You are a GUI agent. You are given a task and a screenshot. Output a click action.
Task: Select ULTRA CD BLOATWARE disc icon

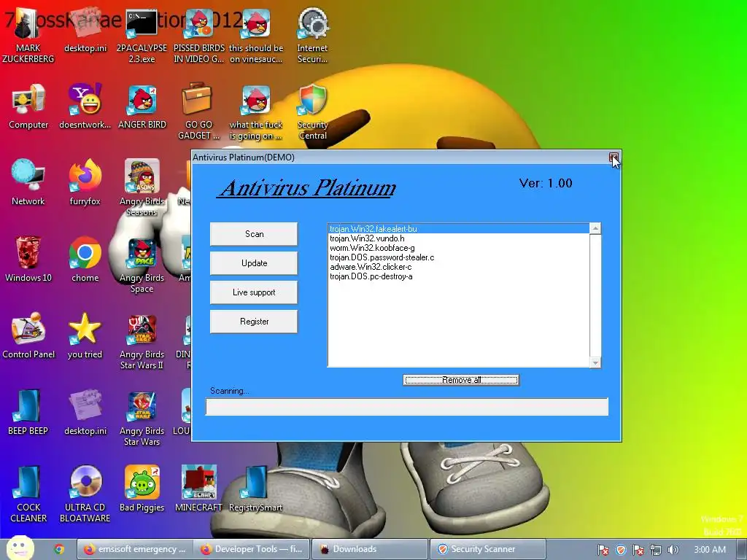(85, 495)
